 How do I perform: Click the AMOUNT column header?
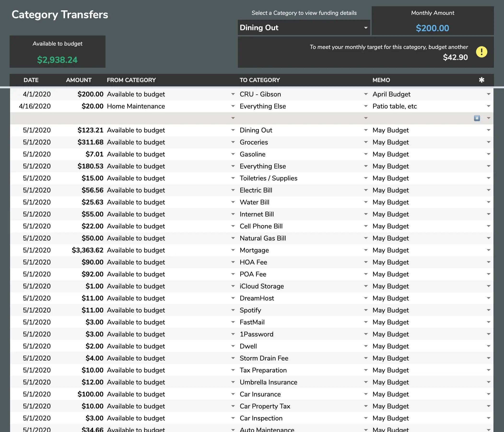click(x=79, y=80)
